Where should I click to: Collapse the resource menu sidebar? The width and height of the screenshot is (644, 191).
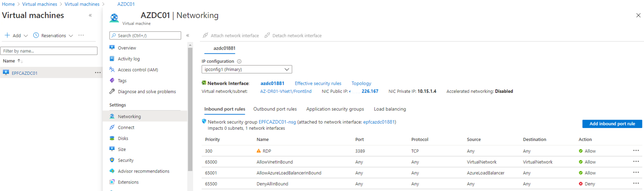[187, 36]
